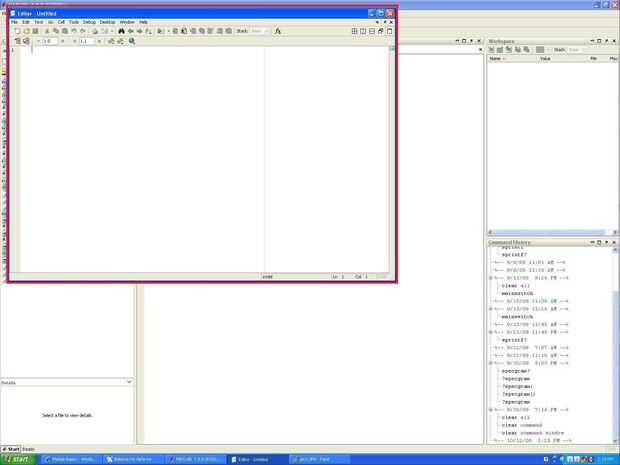Switch to Paint window in taskbar
The width and height of the screenshot is (620, 465).
click(x=319, y=459)
